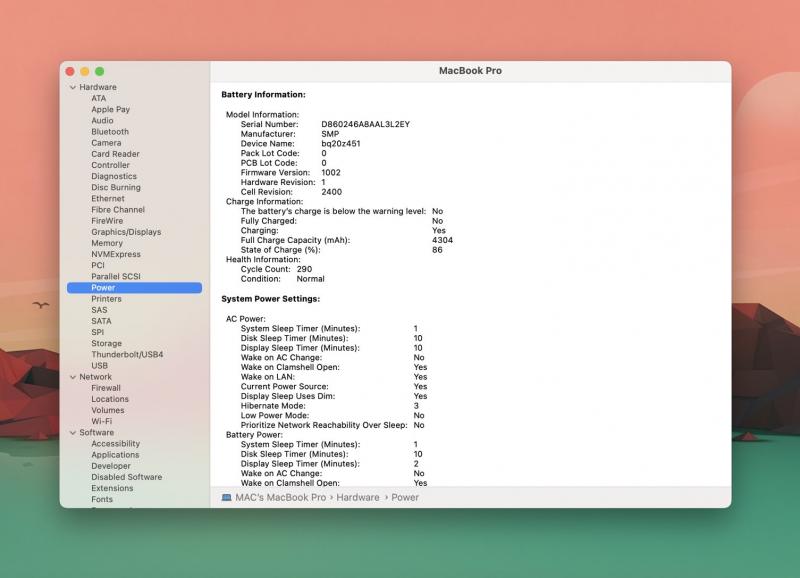Open the Apple Pay entry

111,110
